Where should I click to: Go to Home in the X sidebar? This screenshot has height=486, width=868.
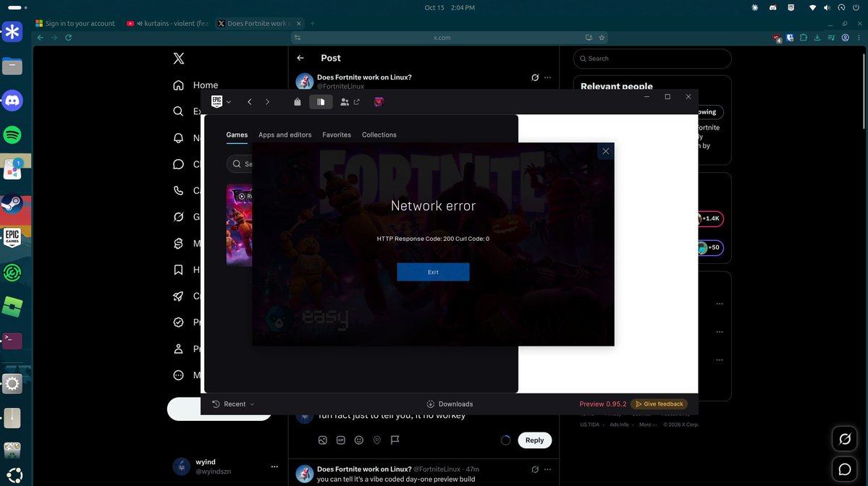[x=195, y=85]
